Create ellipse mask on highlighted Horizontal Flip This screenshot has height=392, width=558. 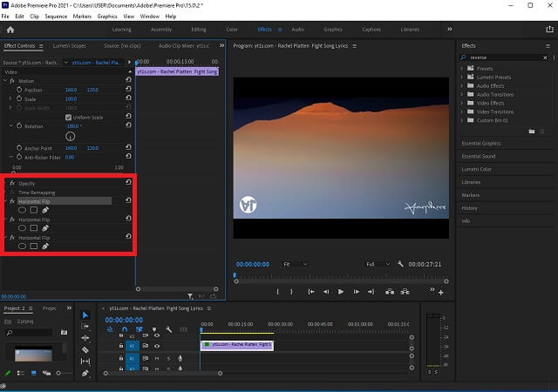(x=22, y=210)
